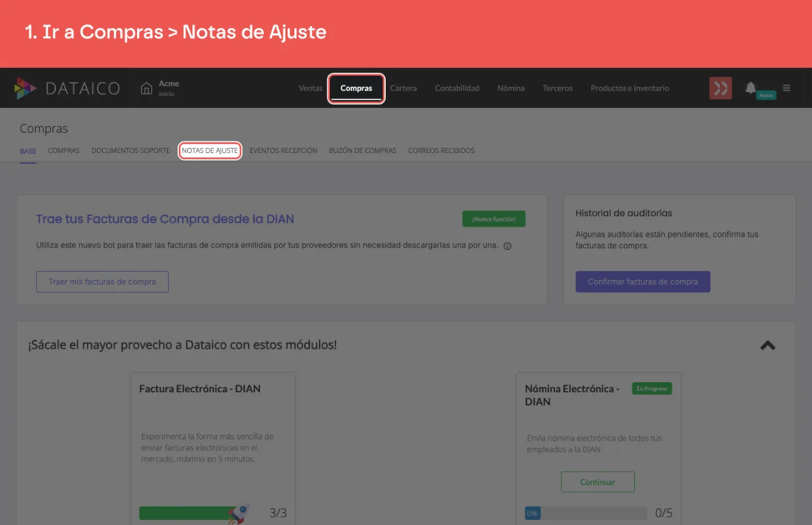Click the 0/5 progress counter text

pos(664,513)
